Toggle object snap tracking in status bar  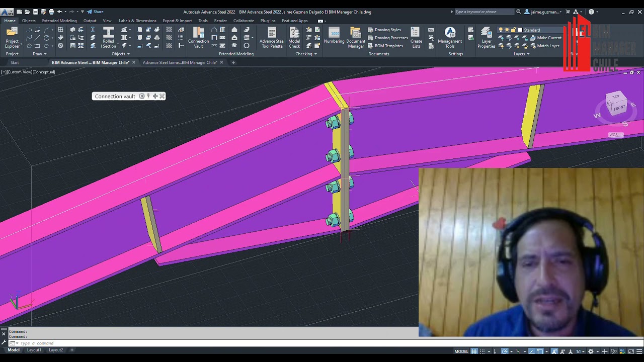(x=531, y=351)
